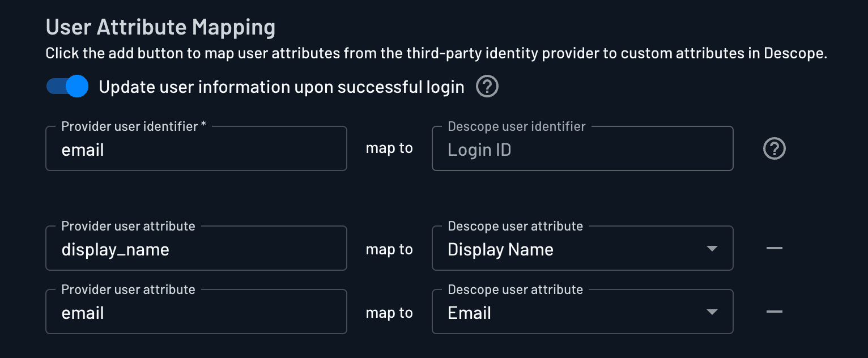This screenshot has width=868, height=358.
Task: Click the Login ID placeholder field
Action: tap(582, 148)
